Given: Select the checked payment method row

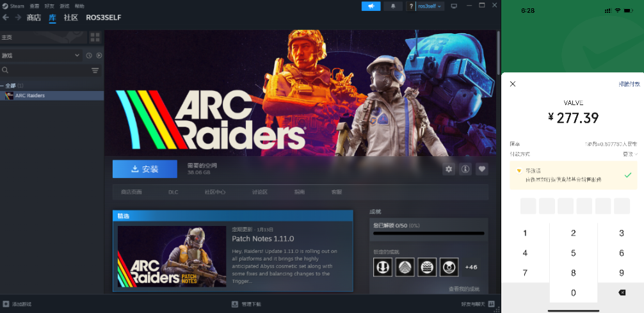Looking at the screenshot, I should point(574,175).
